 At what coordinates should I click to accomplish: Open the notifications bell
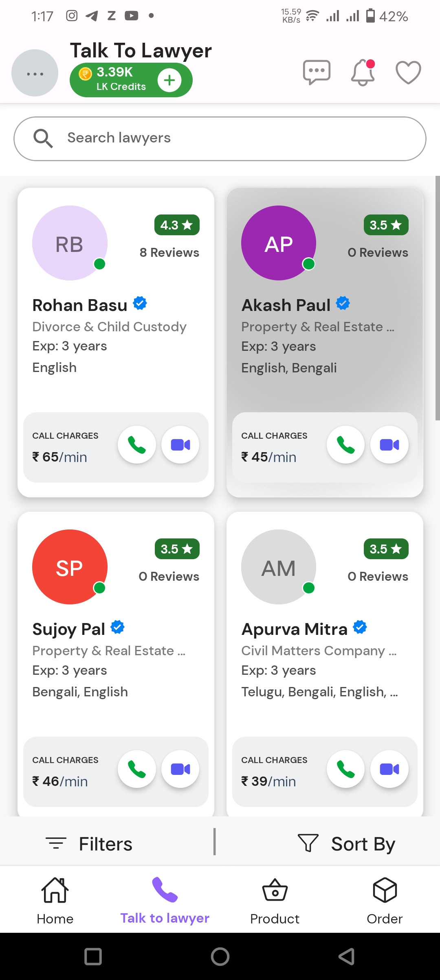pos(363,72)
